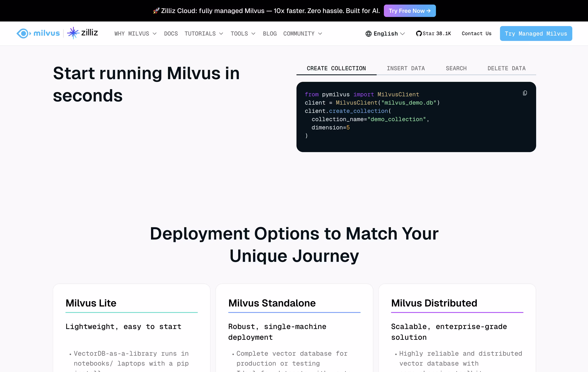The width and height of the screenshot is (588, 372).
Task: Show the Delete Data tab
Action: (x=506, y=68)
